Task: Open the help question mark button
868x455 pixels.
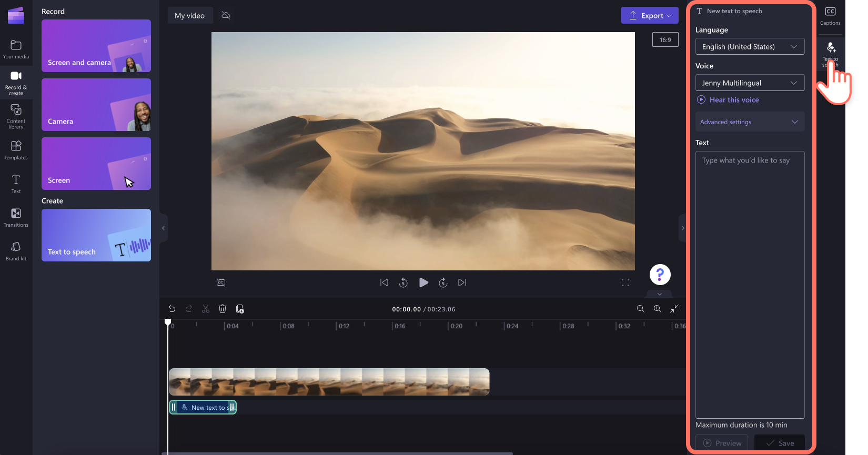Action: pyautogui.click(x=660, y=275)
